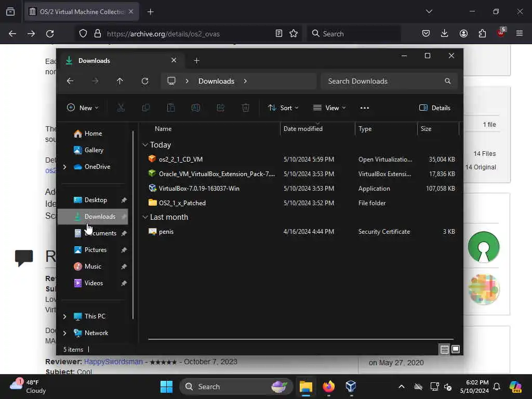This screenshot has width=532, height=399.
Task: Switch to details list view icon
Action: [x=444, y=349]
